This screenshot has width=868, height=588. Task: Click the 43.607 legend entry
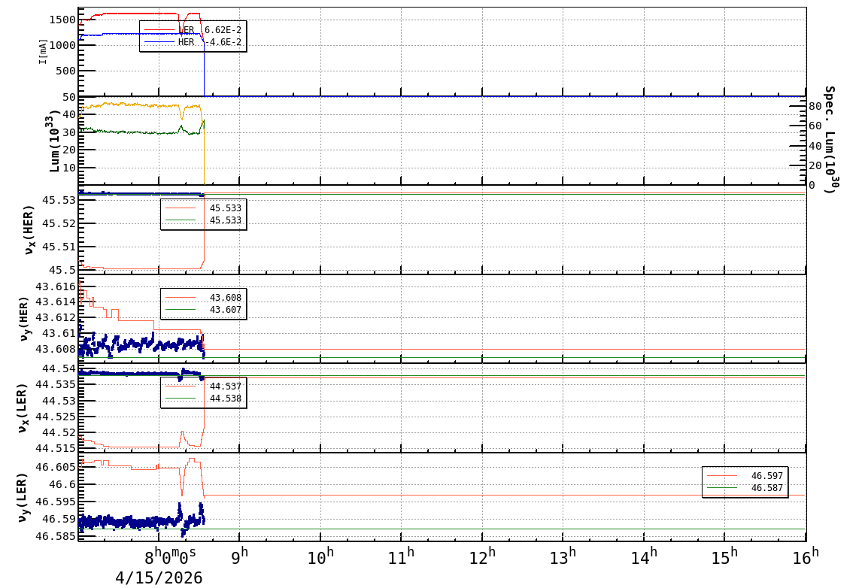coord(226,310)
